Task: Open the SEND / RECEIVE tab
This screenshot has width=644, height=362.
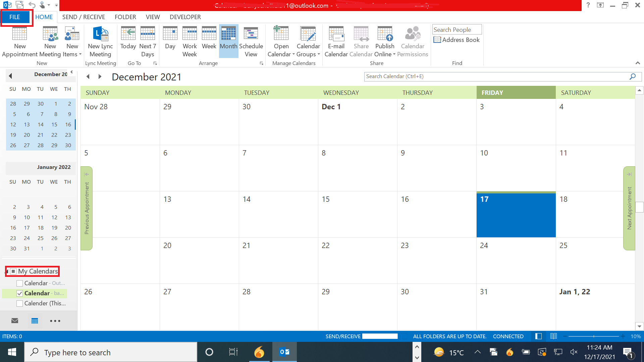Action: click(x=84, y=17)
